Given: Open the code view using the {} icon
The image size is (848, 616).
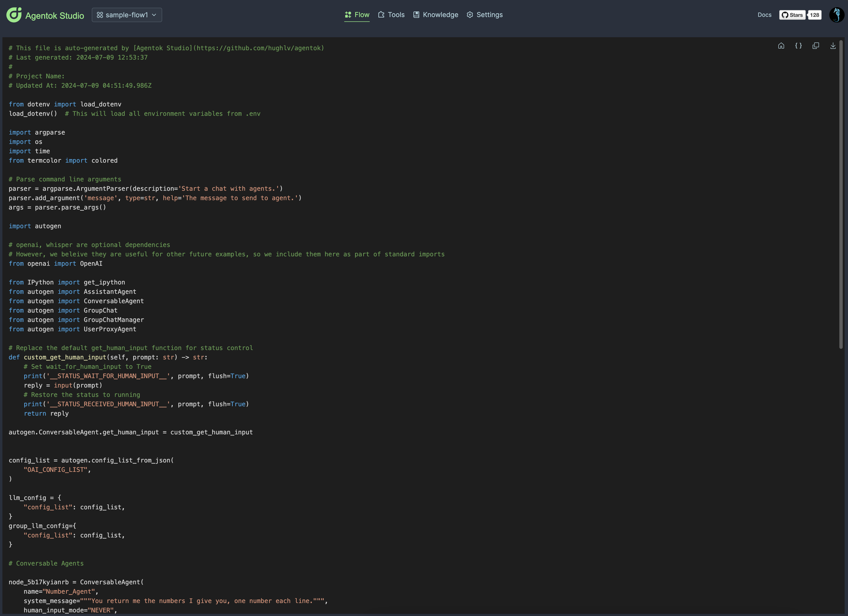Looking at the screenshot, I should (798, 46).
